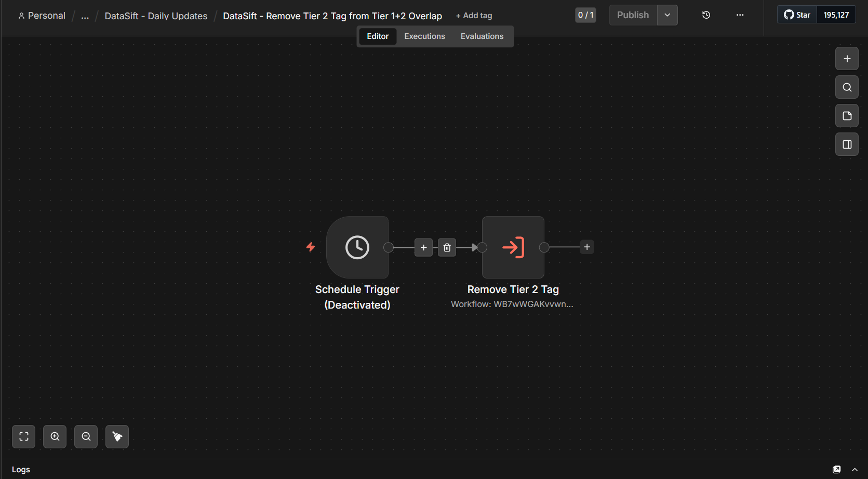This screenshot has width=868, height=479.
Task: Star the project on GitHub
Action: (x=797, y=15)
